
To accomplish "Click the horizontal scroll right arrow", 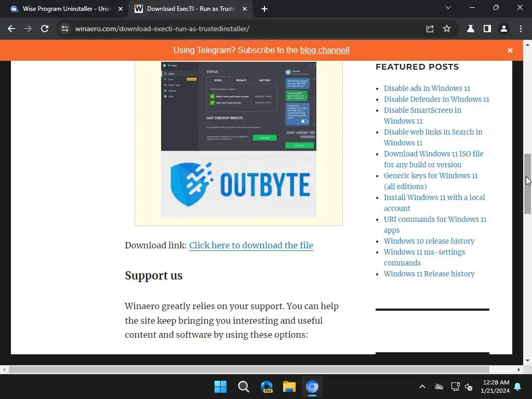I will click(519, 369).
